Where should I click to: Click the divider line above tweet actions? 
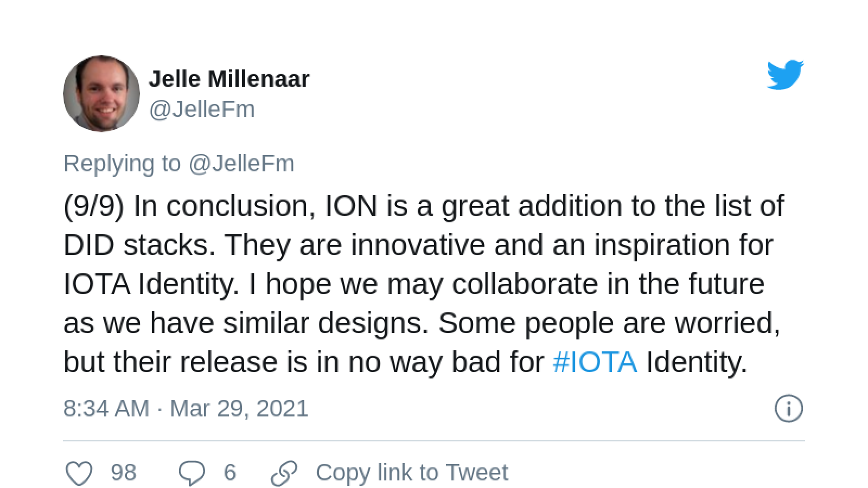pos(434,441)
